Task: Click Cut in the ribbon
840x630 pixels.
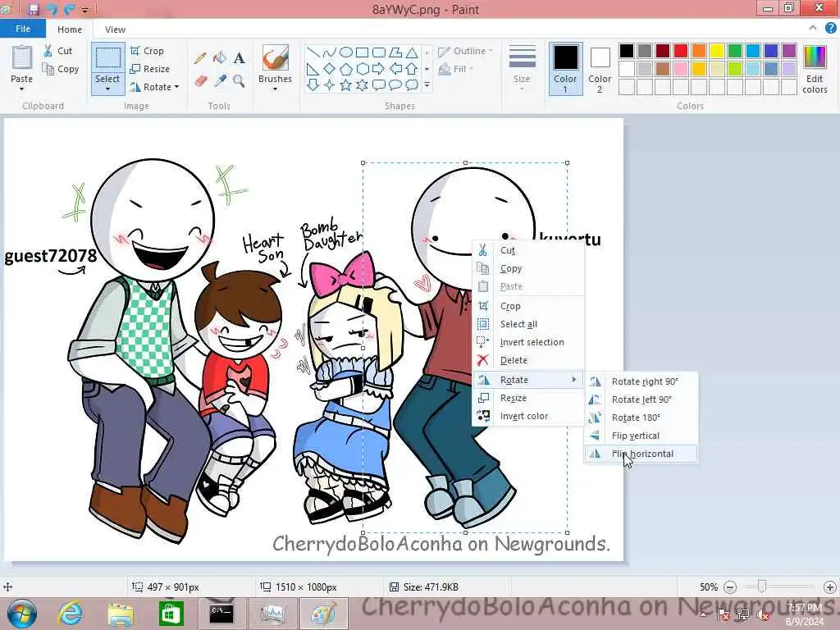Action: [58, 51]
